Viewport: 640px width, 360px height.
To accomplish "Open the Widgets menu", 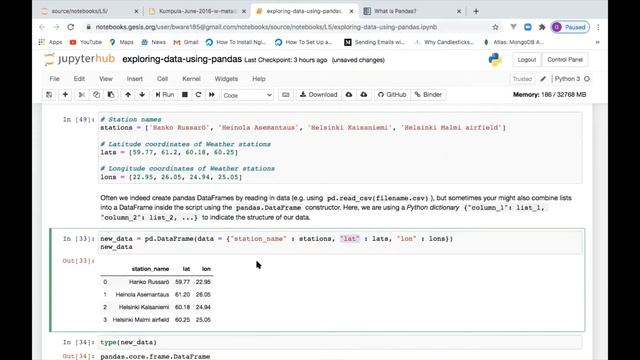I will coord(226,79).
